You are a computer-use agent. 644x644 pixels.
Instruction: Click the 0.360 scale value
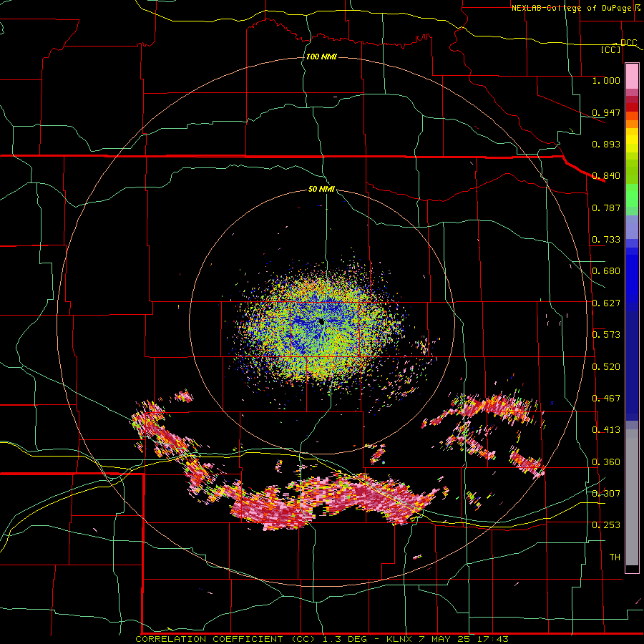[606, 462]
